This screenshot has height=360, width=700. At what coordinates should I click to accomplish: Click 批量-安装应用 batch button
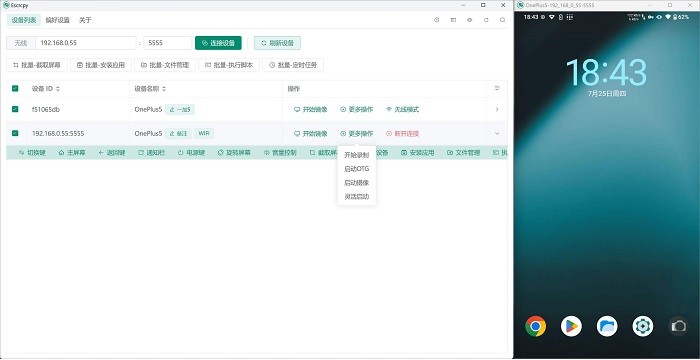click(101, 65)
